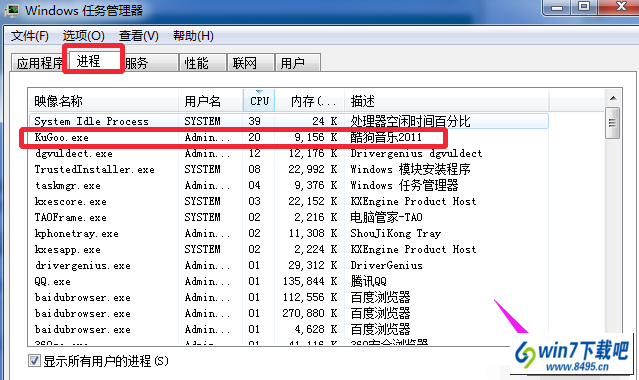Sort by 内存 column header
Viewport: 639px width, 380px height.
click(x=310, y=100)
